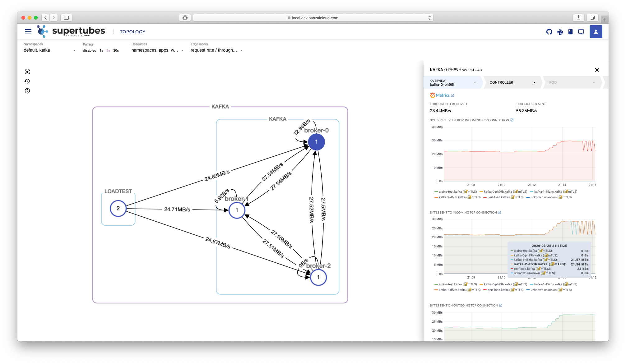Open the Resources dropdown
626x364 pixels.
[x=157, y=50]
